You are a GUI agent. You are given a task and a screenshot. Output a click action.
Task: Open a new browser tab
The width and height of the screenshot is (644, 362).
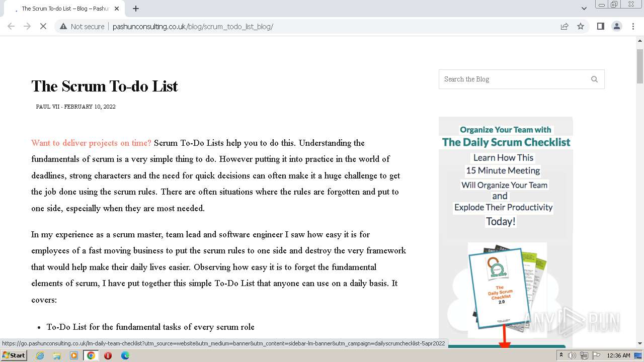click(136, 9)
